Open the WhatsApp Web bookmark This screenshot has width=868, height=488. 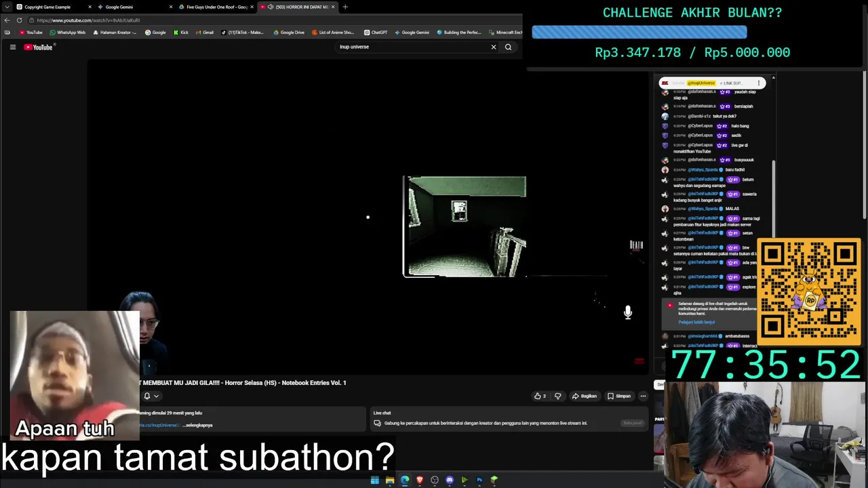pyautogui.click(x=68, y=33)
